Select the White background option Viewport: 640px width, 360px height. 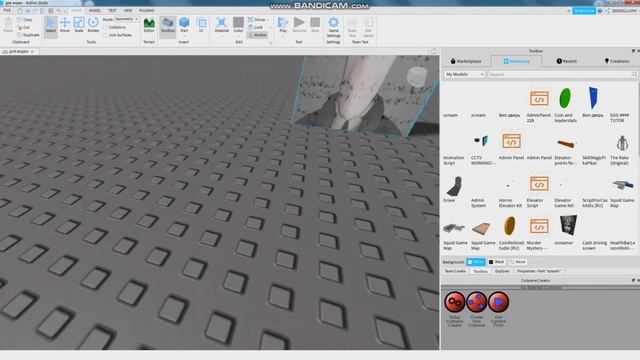(476, 262)
